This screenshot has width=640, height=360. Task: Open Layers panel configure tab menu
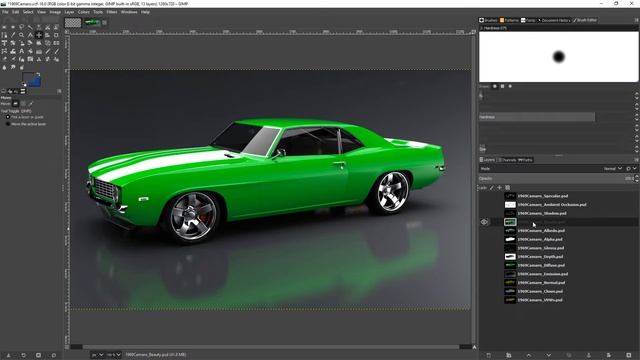coord(637,160)
